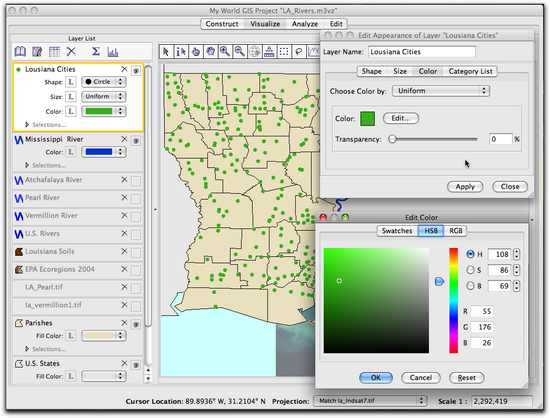Click the globe zoom to extent tool
The height and width of the screenshot is (418, 550).
click(254, 52)
